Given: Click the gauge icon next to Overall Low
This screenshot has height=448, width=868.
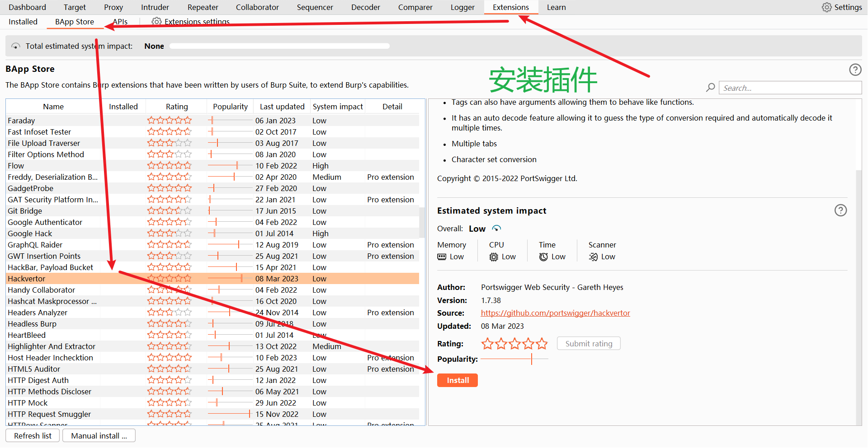Looking at the screenshot, I should [496, 229].
